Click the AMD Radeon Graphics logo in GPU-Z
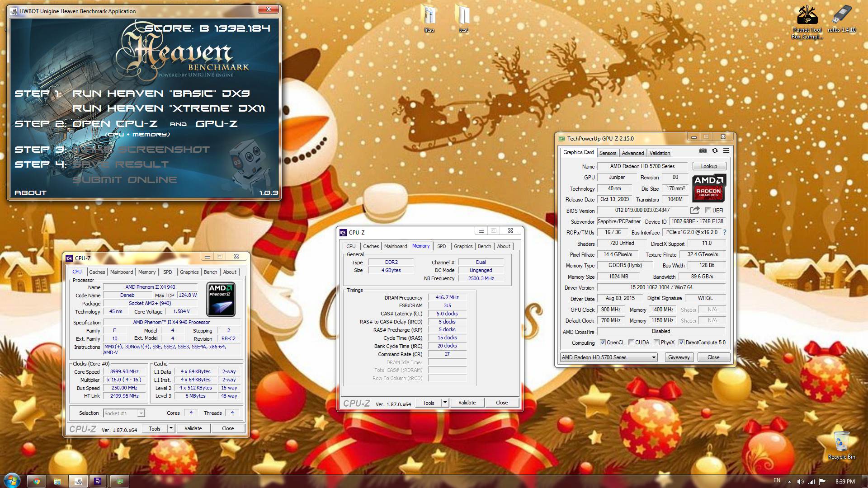This screenshot has height=488, width=868. pyautogui.click(x=709, y=188)
